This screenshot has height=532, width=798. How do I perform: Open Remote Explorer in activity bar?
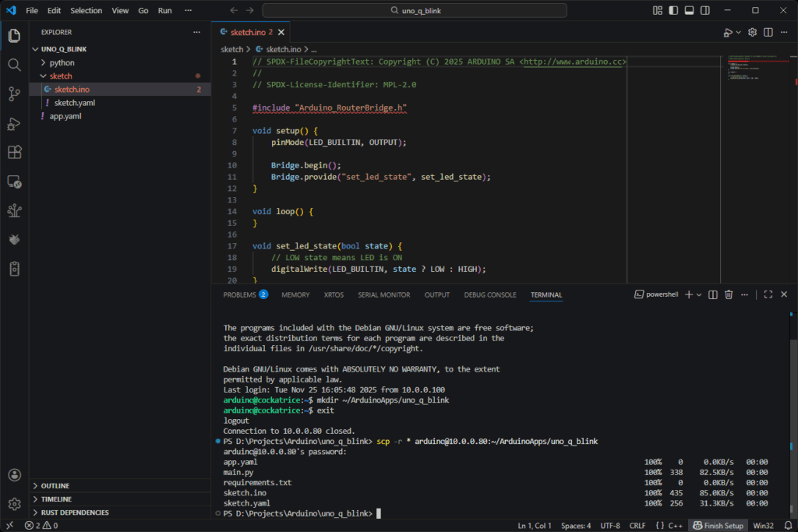pyautogui.click(x=14, y=181)
